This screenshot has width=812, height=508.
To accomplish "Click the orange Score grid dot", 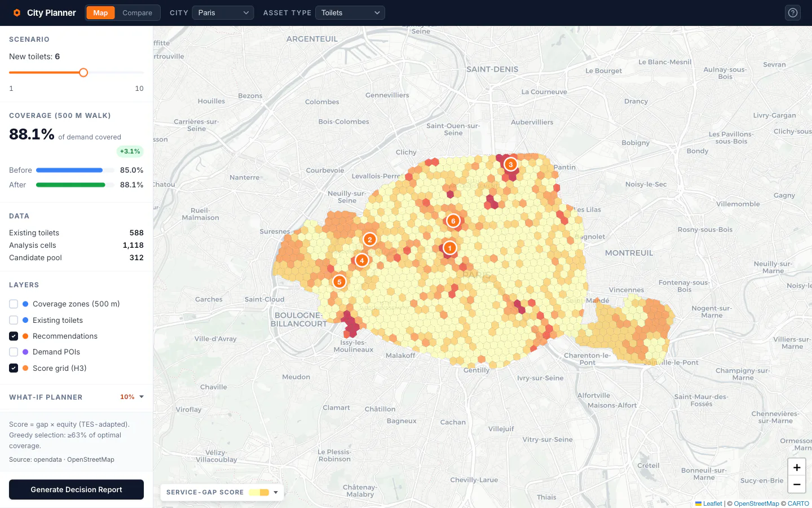I will (25, 368).
